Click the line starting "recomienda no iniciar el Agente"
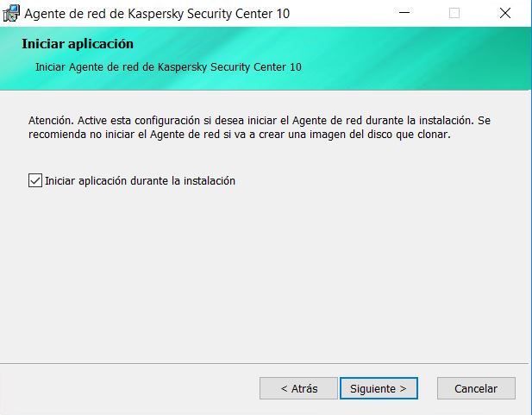Screen dimensions: 532x415 (x=240, y=135)
